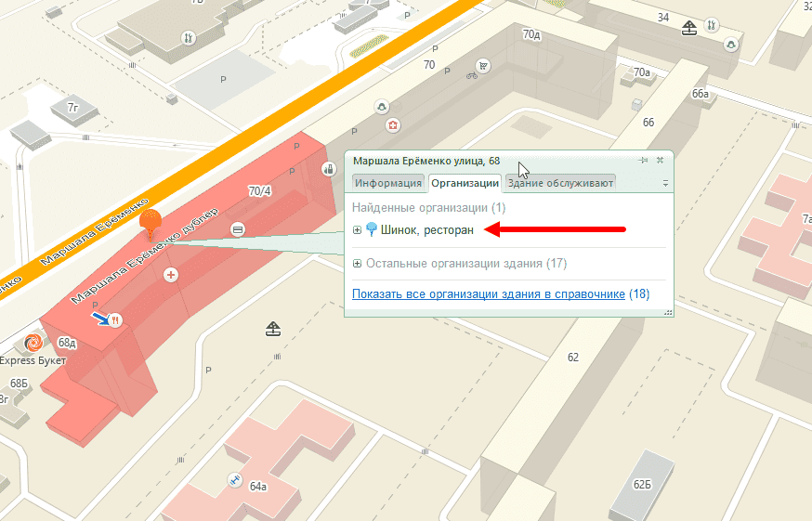
Task: Close the Маршала Ерёменко улица, 68 popup
Action: [x=661, y=161]
